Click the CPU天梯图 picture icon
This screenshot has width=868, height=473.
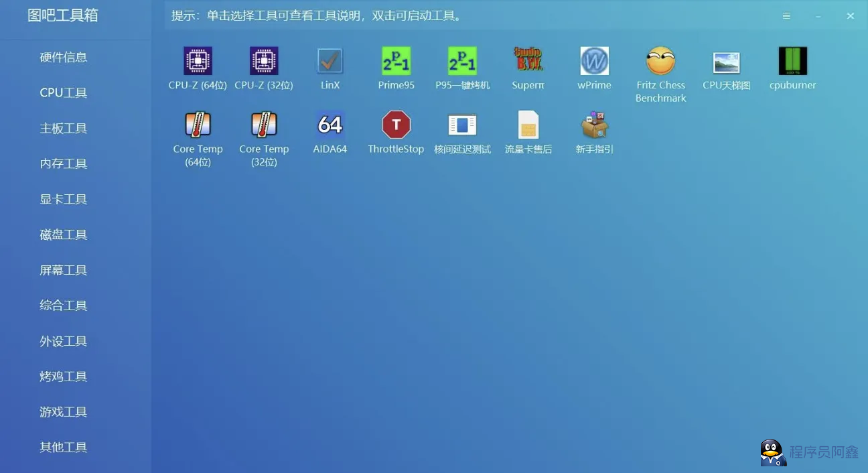(727, 62)
